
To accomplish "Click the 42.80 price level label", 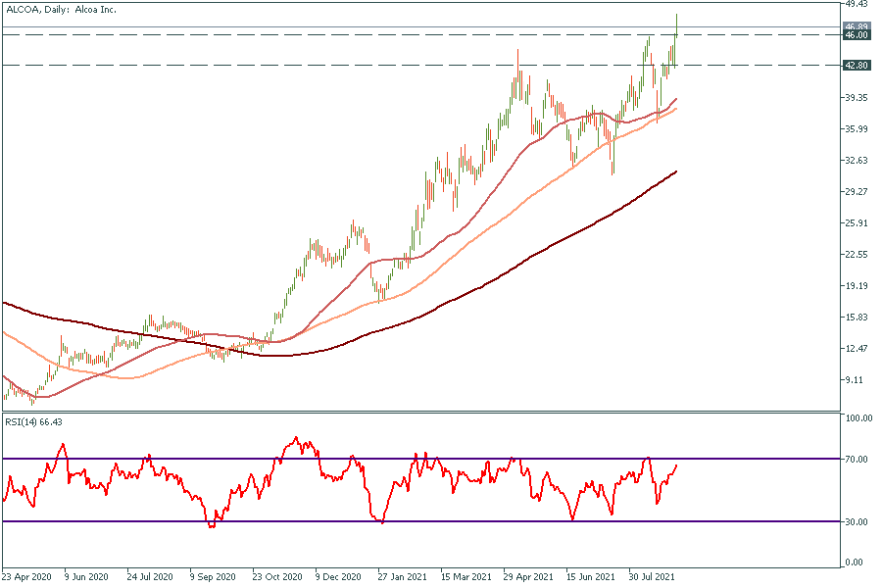I will (857, 66).
